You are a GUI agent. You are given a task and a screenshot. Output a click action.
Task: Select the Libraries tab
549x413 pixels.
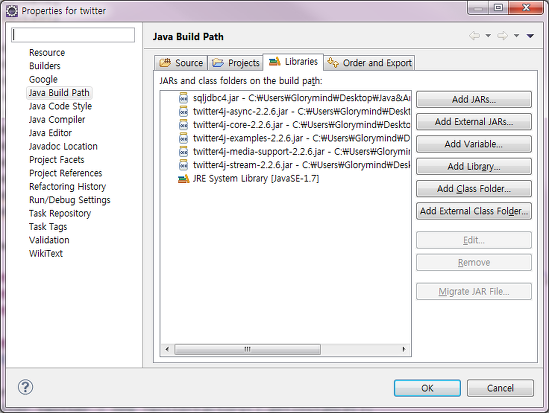(293, 62)
